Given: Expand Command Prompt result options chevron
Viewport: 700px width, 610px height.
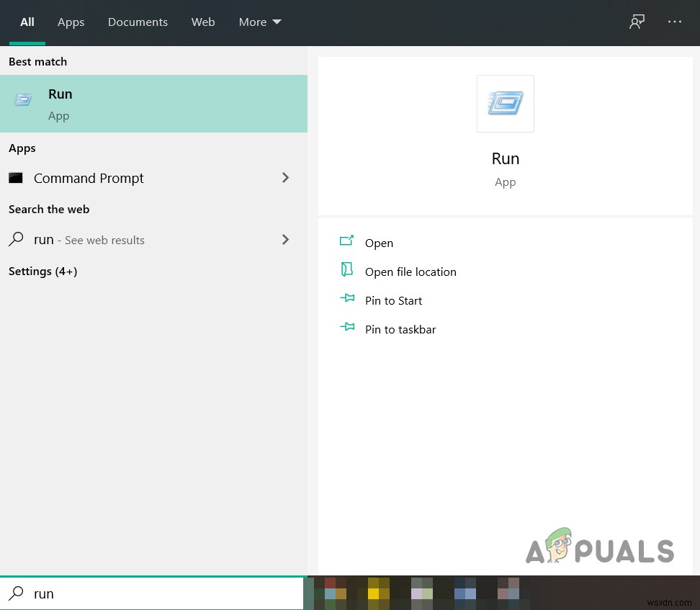Looking at the screenshot, I should pos(285,177).
